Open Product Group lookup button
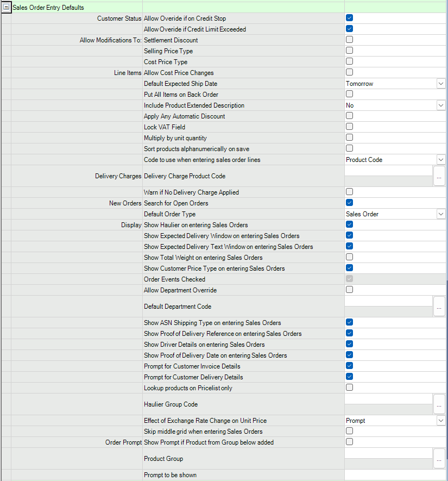This screenshot has width=448, height=481. [x=439, y=459]
